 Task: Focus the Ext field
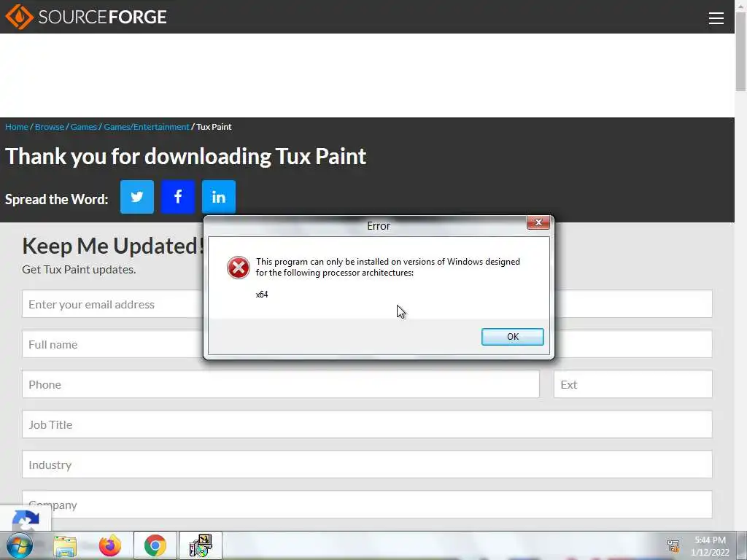point(633,384)
